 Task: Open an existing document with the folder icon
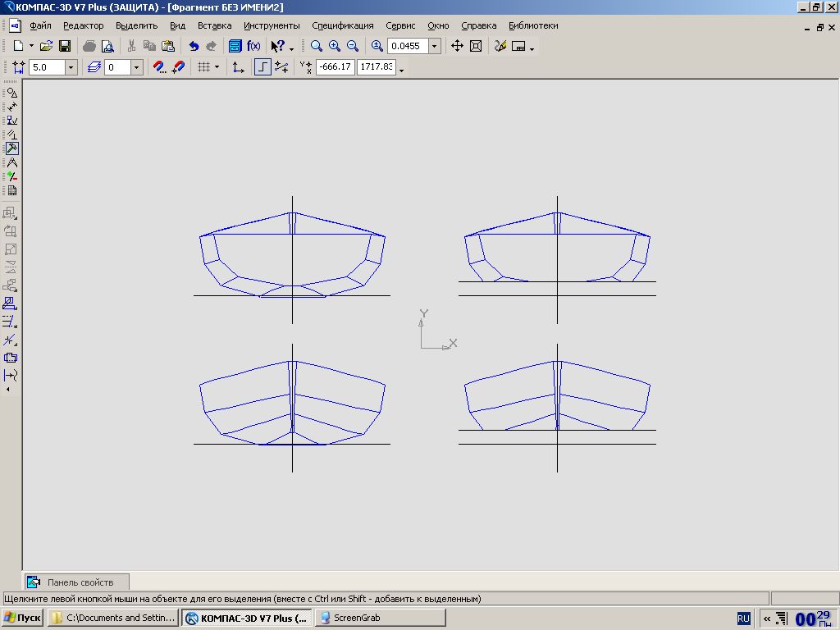click(x=47, y=47)
